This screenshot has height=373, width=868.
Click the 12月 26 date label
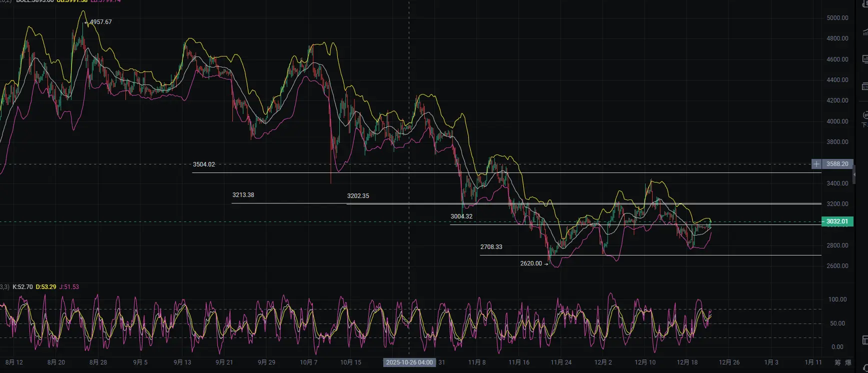[730, 362]
